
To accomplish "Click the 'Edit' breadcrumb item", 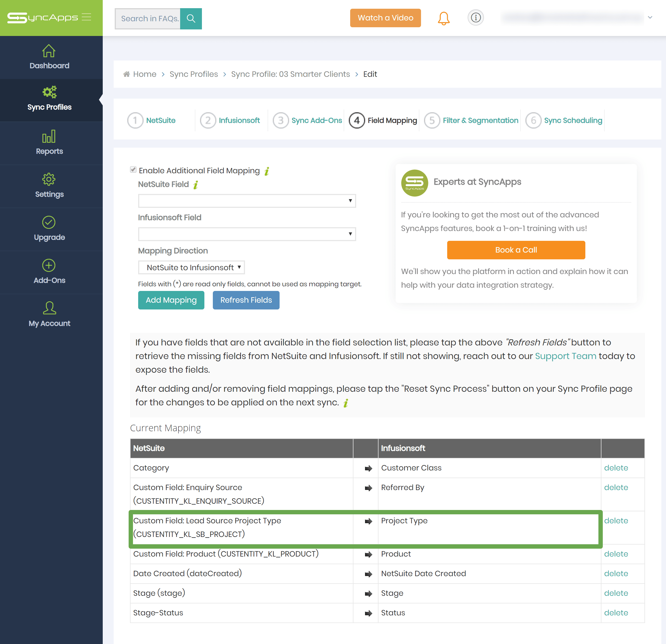I will [x=370, y=74].
